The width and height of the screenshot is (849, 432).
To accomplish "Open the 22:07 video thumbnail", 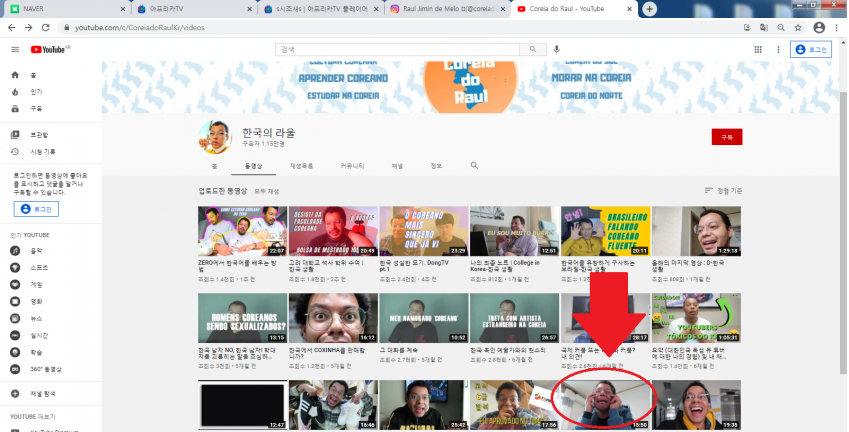I will [x=242, y=231].
